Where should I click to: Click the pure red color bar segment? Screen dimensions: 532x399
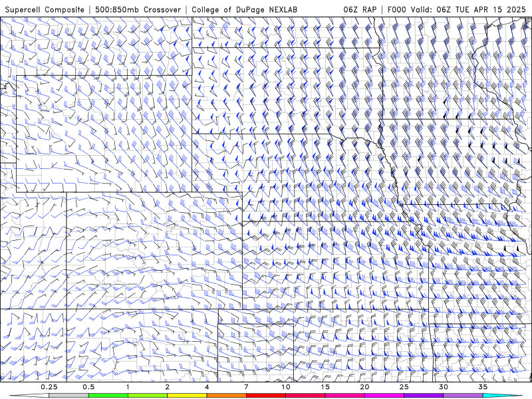265,396
